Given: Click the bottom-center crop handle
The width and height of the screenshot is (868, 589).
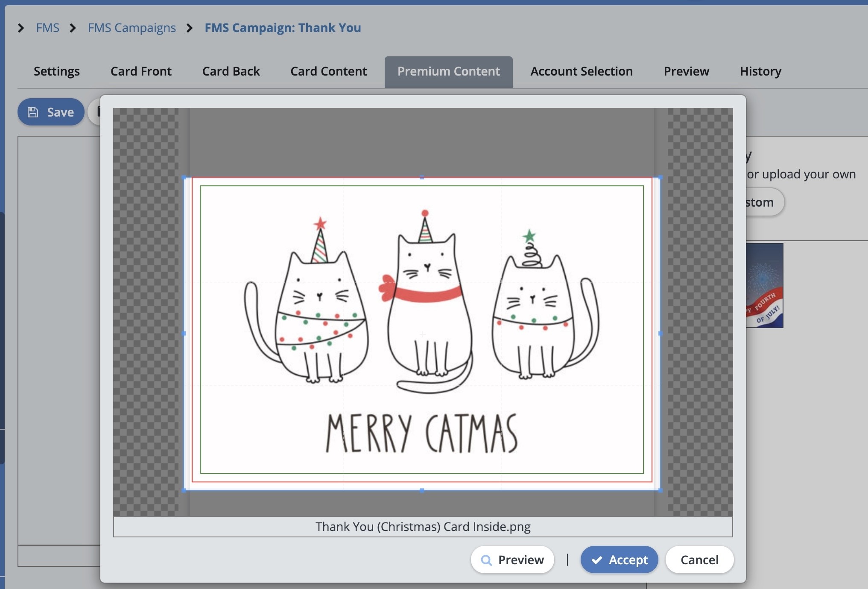Looking at the screenshot, I should pyautogui.click(x=422, y=490).
